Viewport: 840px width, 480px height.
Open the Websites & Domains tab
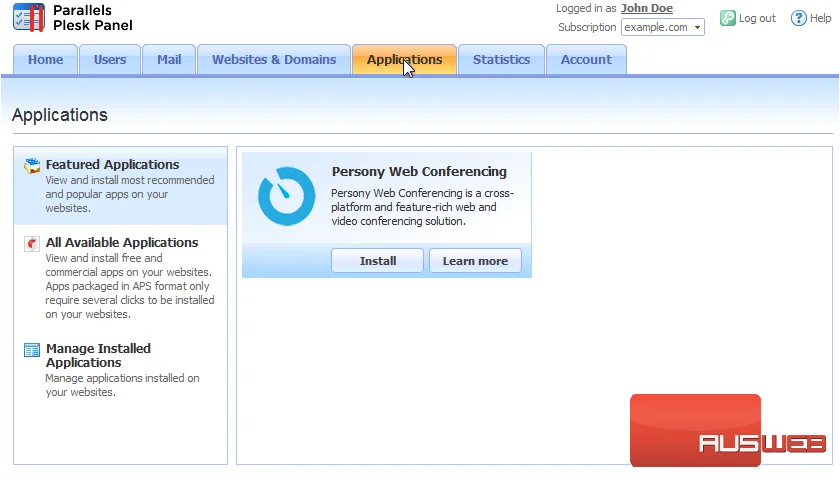274,59
